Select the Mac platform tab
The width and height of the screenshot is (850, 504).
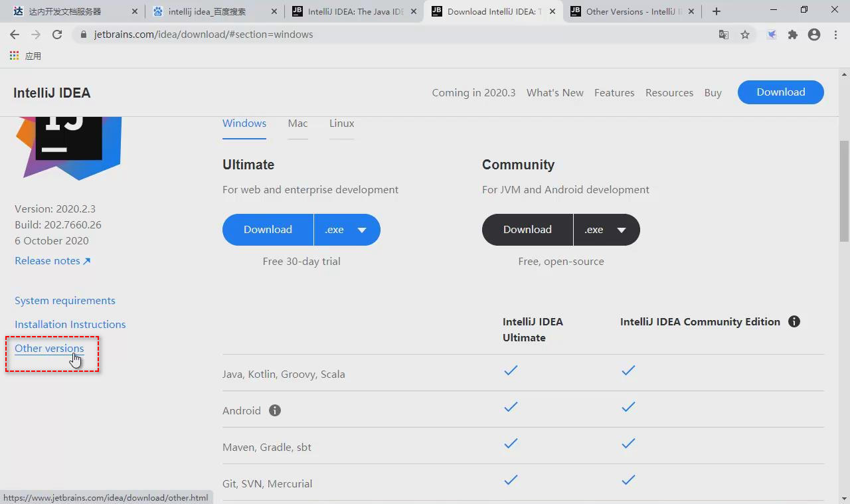pos(297,124)
